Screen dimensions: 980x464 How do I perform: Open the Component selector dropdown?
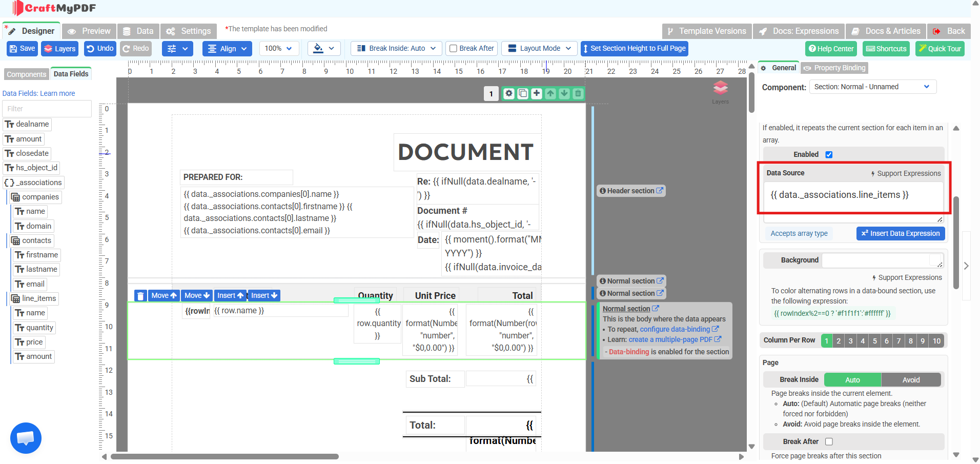(x=873, y=87)
